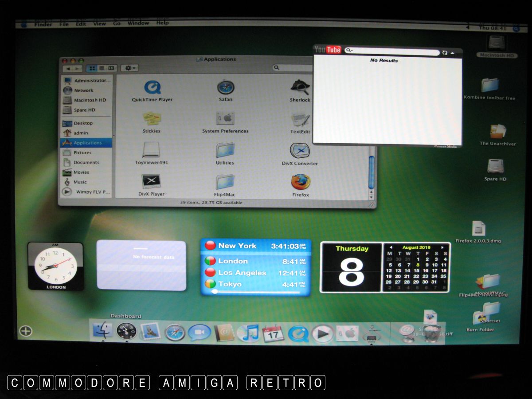This screenshot has height=399, width=532.
Task: Launch the Firefox application icon
Action: [x=301, y=182]
